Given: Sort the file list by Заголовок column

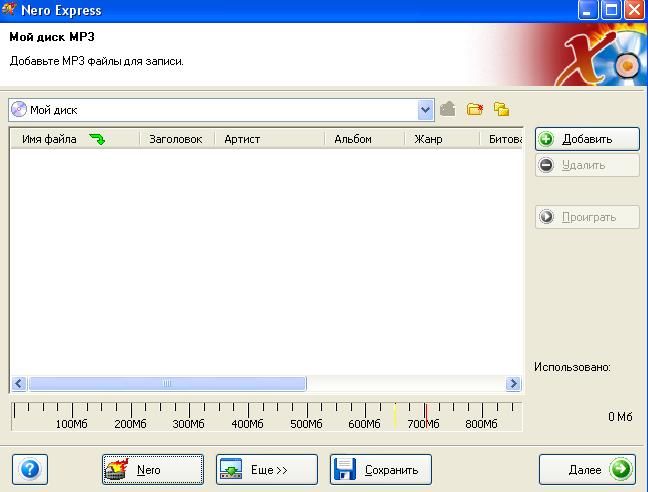Looking at the screenshot, I should click(x=175, y=140).
